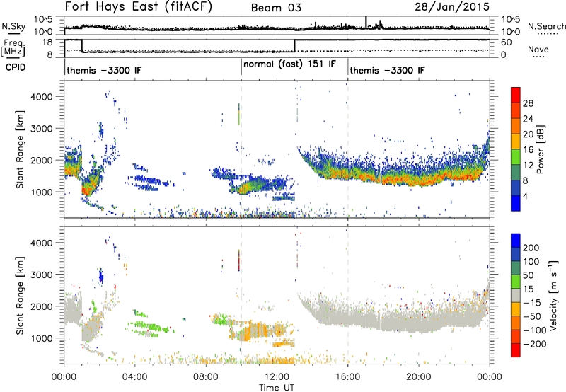This screenshot has height=392, width=566.
Task: Click the "Freq. [MHz]" axis label
Action: (13, 48)
